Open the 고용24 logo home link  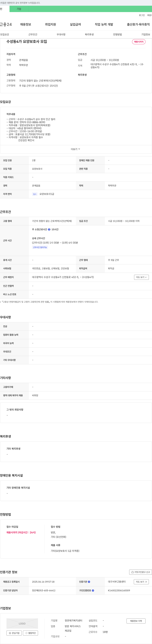[6, 24]
